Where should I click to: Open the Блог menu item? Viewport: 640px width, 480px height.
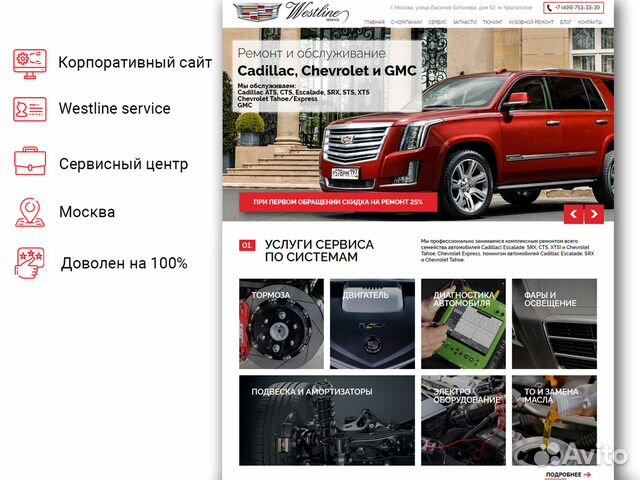click(566, 22)
